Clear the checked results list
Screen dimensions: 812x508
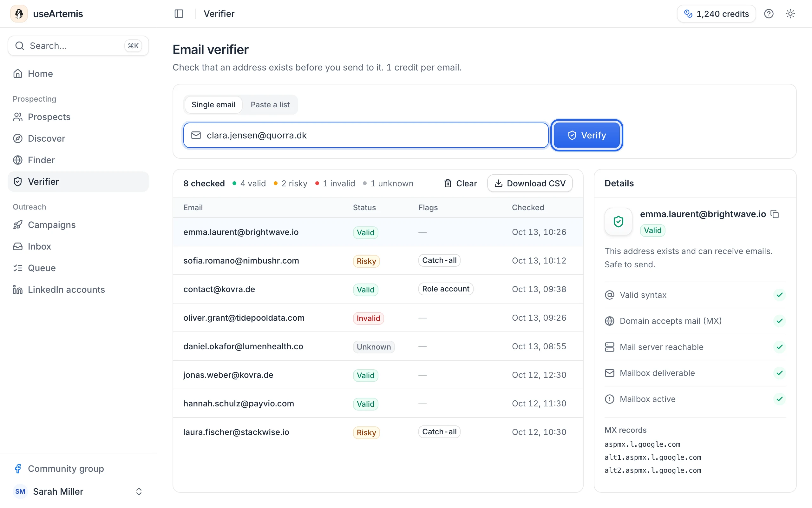pyautogui.click(x=460, y=183)
